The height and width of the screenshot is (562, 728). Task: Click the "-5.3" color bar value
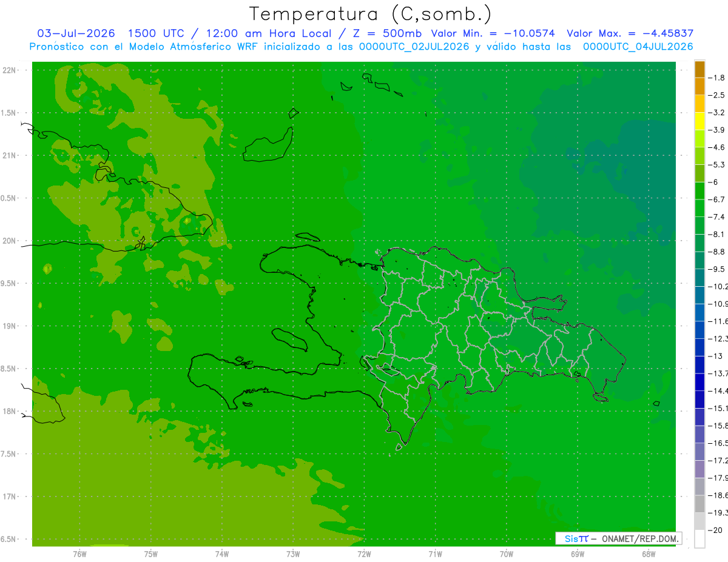pos(718,165)
